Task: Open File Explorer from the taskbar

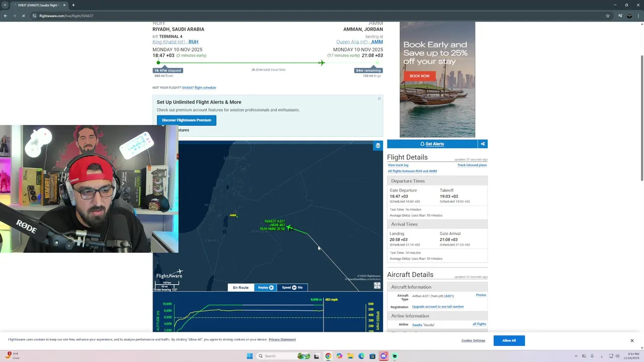Action: 350,356
